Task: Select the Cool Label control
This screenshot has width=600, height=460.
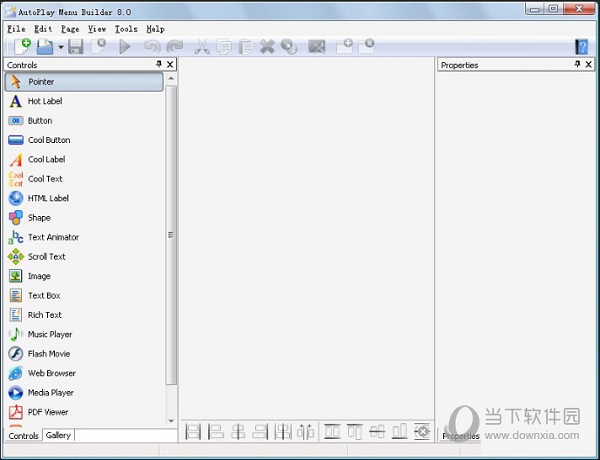Action: (x=84, y=160)
